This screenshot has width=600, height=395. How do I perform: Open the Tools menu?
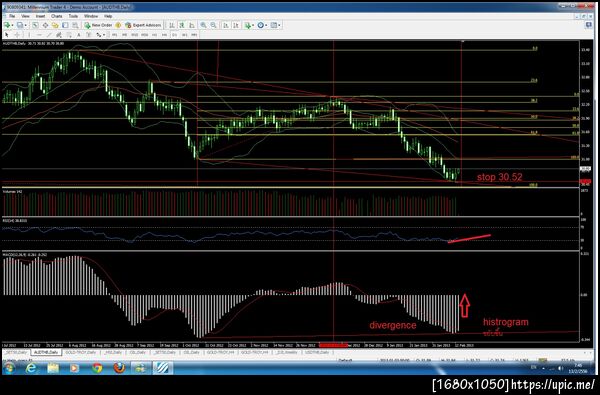tap(73, 16)
